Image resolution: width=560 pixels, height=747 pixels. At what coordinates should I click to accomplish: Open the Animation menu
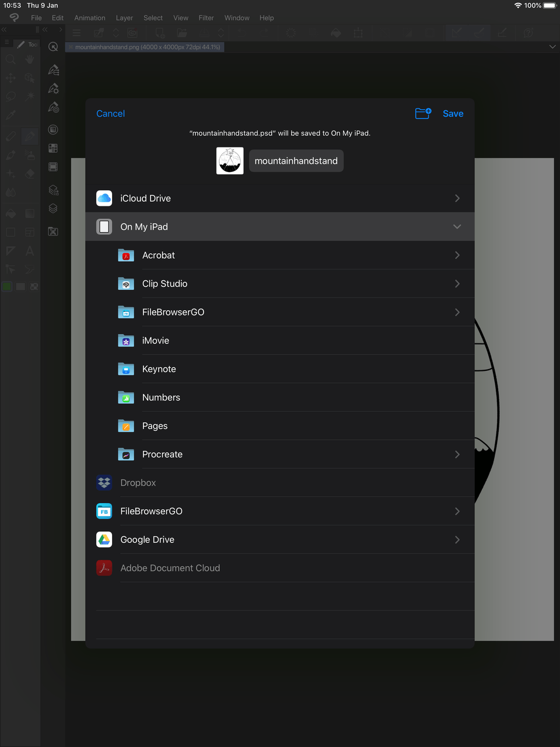89,18
